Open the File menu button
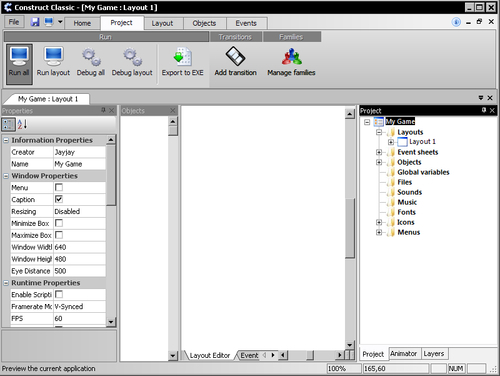500x376 pixels. [x=14, y=22]
